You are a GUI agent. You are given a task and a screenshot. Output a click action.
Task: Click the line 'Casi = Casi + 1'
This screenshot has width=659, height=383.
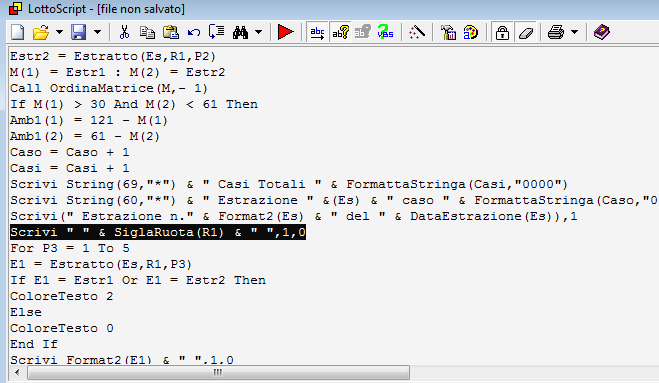(69, 168)
